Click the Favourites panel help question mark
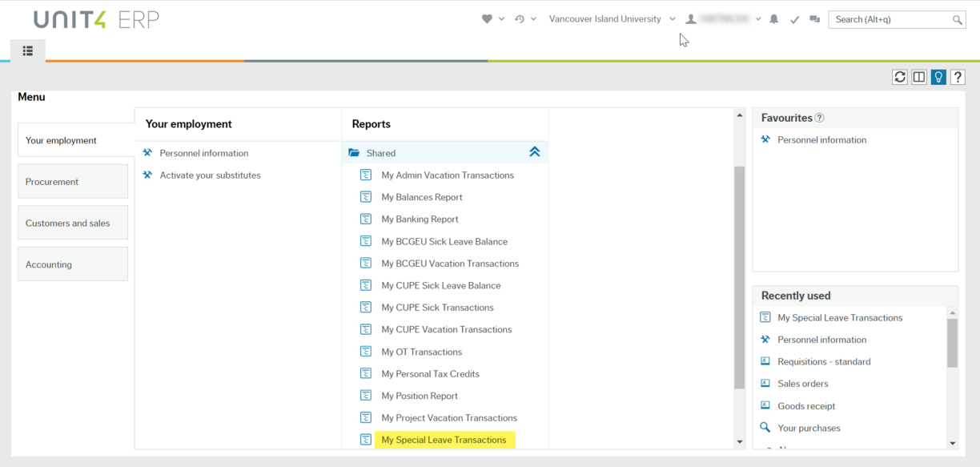 (819, 118)
